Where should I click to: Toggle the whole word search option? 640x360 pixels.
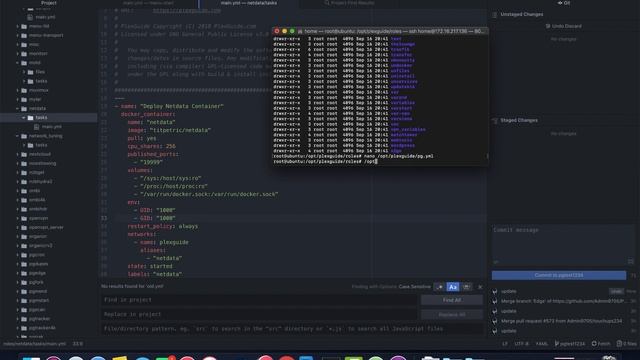coord(467,287)
